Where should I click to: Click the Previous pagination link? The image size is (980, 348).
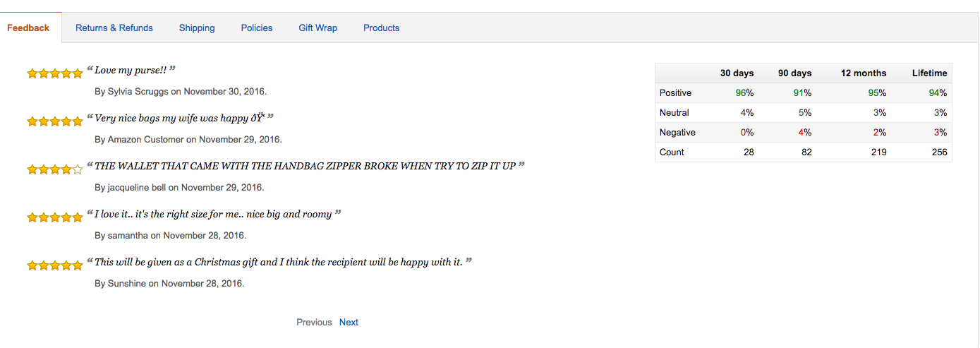tap(314, 322)
